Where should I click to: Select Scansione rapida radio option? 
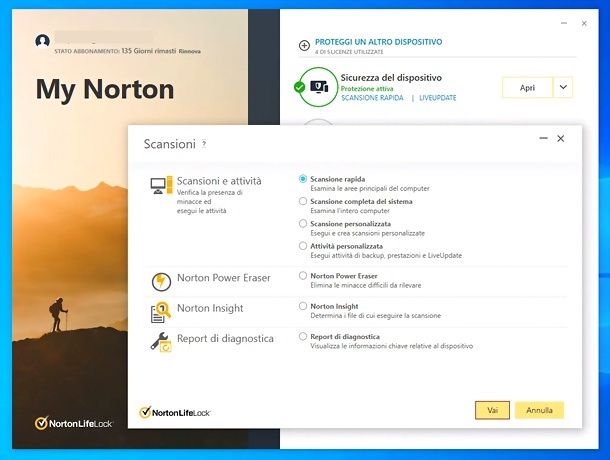303,179
